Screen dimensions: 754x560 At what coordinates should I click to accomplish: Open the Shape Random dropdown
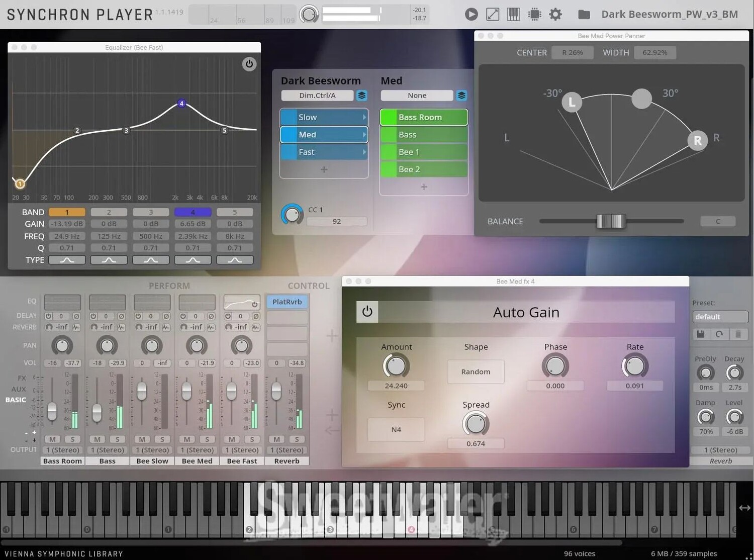[x=476, y=372]
